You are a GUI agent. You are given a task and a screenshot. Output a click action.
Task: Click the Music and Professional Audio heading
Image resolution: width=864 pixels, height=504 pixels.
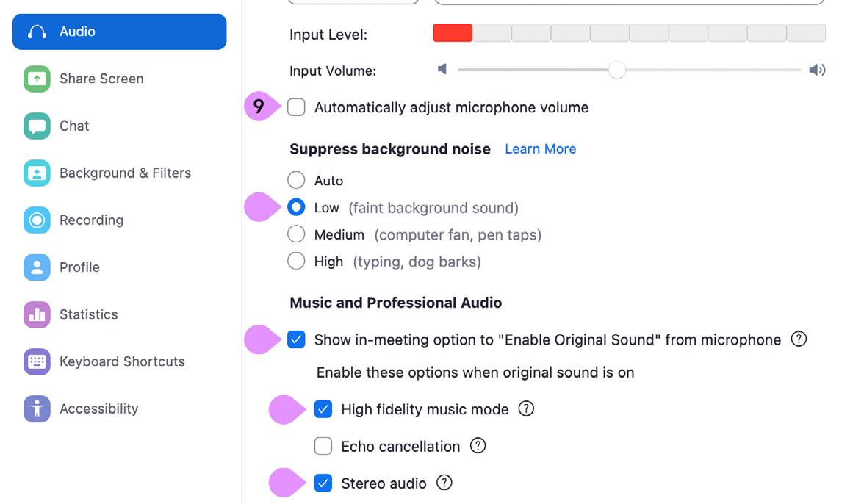coord(395,303)
